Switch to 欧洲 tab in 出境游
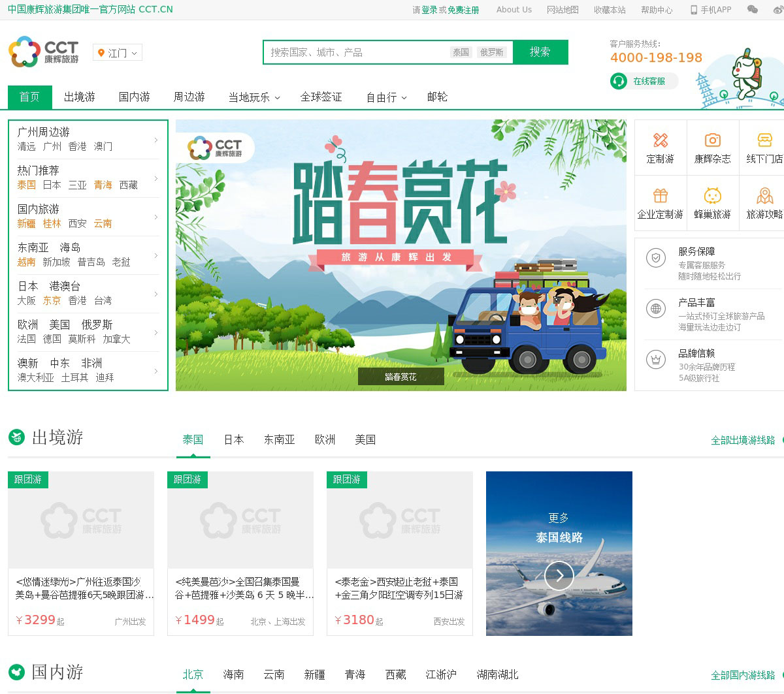The image size is (784, 694). [325, 440]
